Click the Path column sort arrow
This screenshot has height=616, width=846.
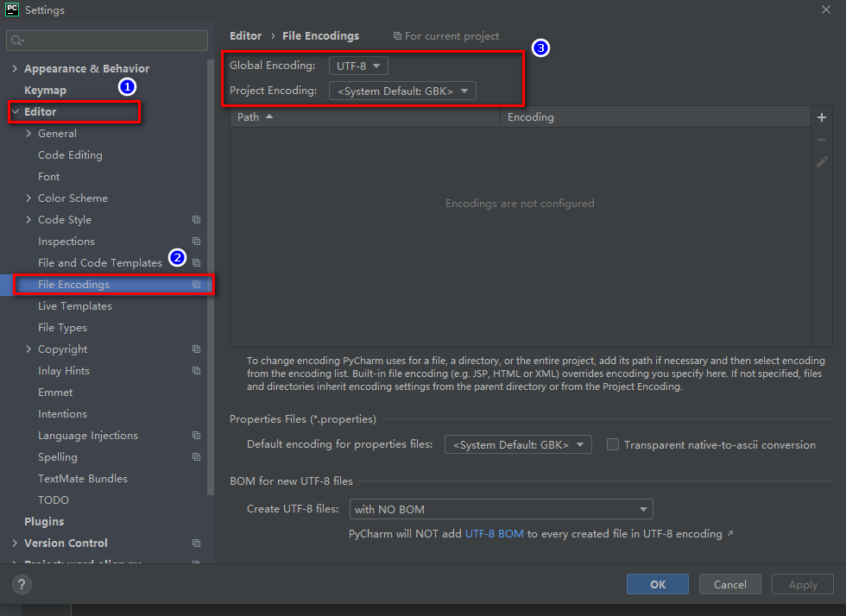(269, 116)
